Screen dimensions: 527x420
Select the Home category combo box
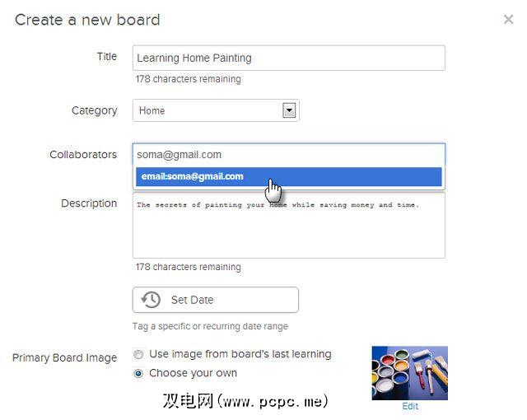coord(216,110)
